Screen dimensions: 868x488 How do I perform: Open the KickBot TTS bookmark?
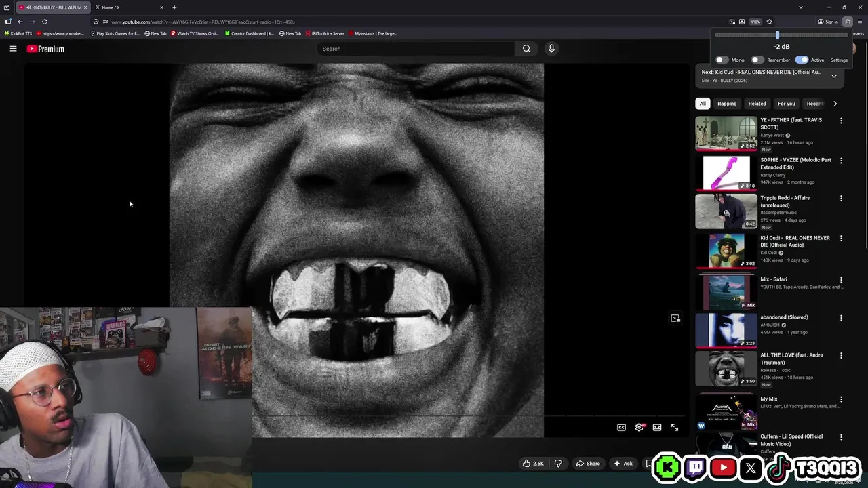(x=18, y=33)
